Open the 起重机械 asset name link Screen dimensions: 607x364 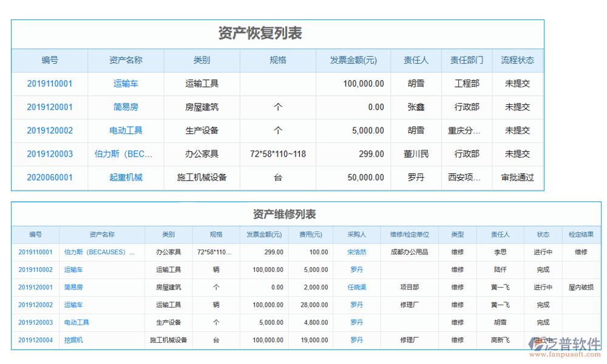126,178
